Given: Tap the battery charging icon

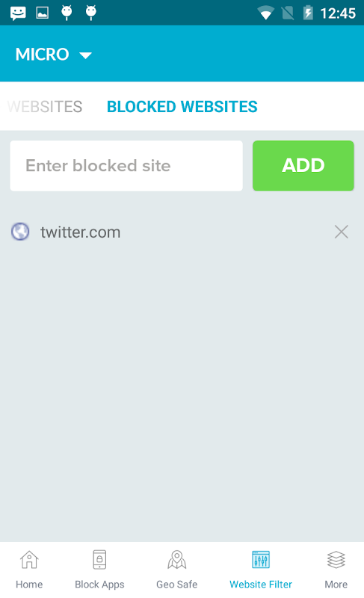Looking at the screenshot, I should tap(308, 13).
